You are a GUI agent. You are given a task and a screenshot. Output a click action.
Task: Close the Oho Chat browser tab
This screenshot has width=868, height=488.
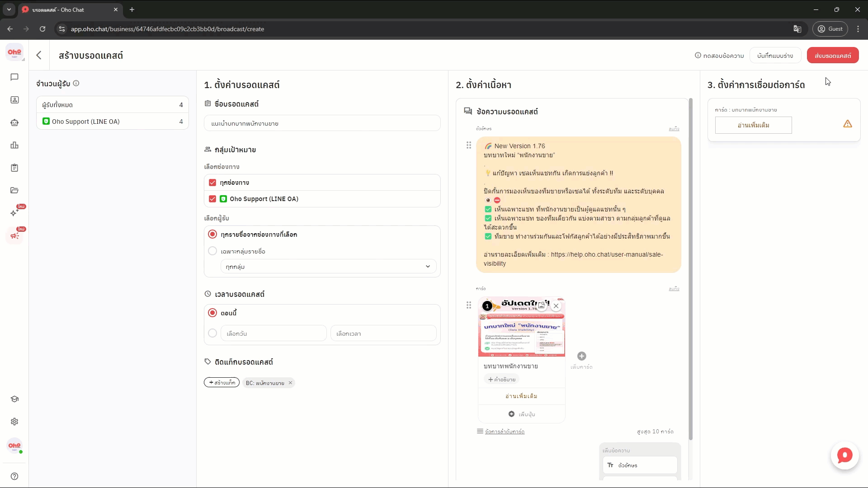click(116, 9)
